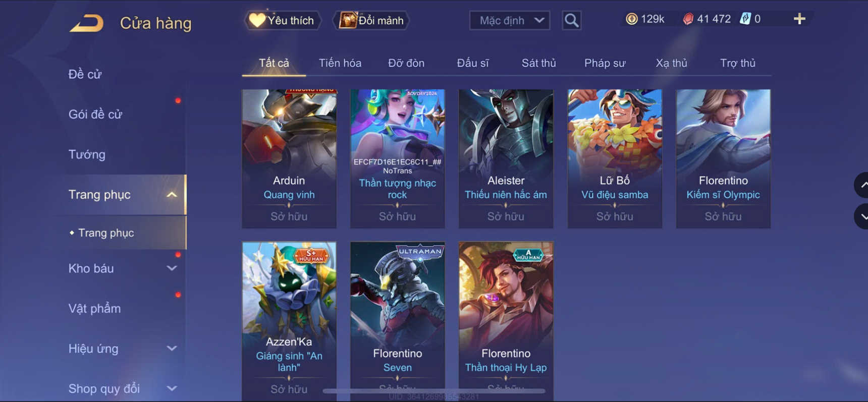Switch to the Pháp sư tab
868x402 pixels.
click(x=605, y=63)
